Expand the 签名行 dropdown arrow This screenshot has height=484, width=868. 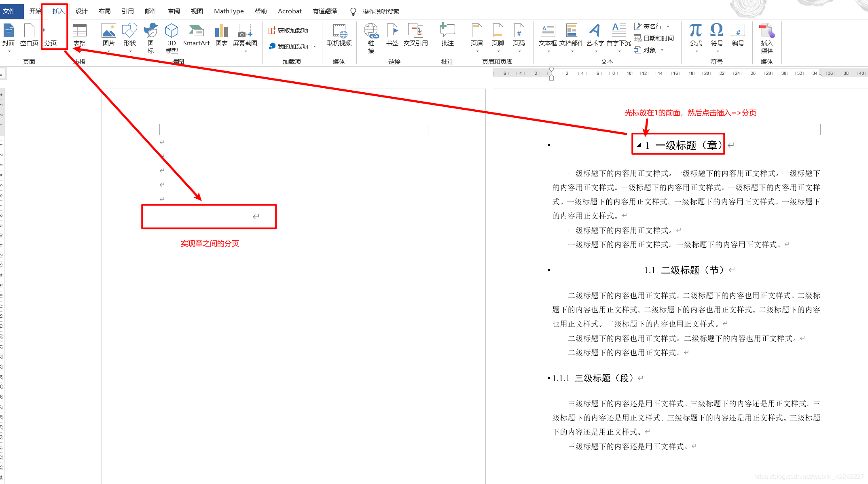668,26
